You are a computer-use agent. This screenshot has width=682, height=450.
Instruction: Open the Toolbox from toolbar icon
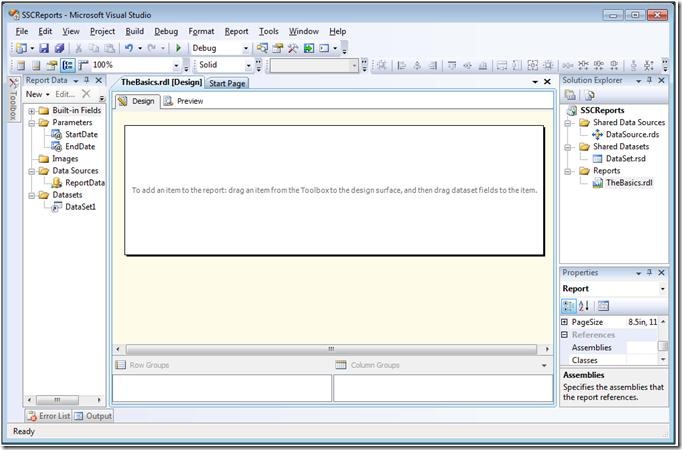pyautogui.click(x=293, y=48)
